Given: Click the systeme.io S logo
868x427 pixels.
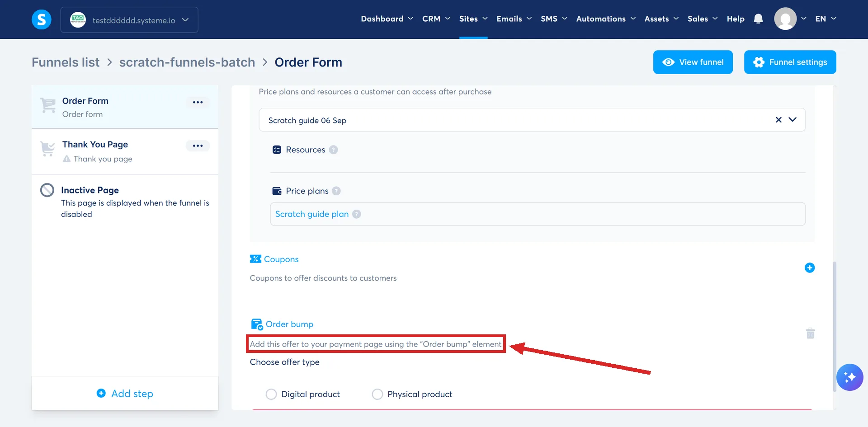Looking at the screenshot, I should (42, 19).
